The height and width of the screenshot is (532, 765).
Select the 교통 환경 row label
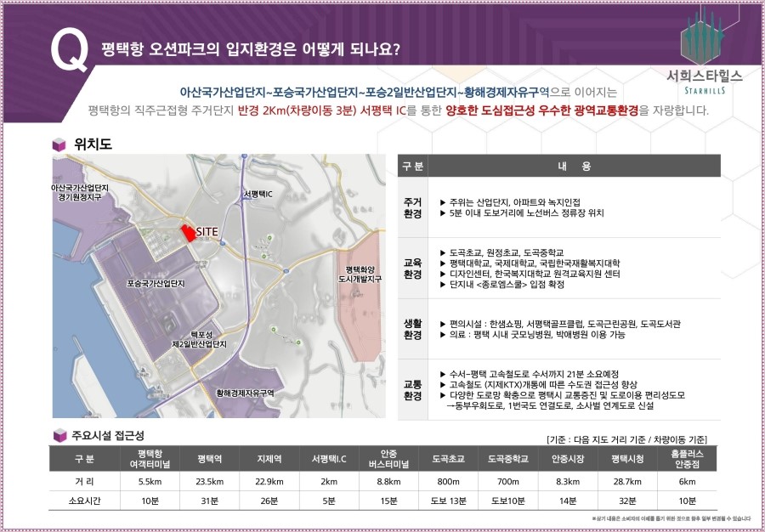[x=412, y=390]
